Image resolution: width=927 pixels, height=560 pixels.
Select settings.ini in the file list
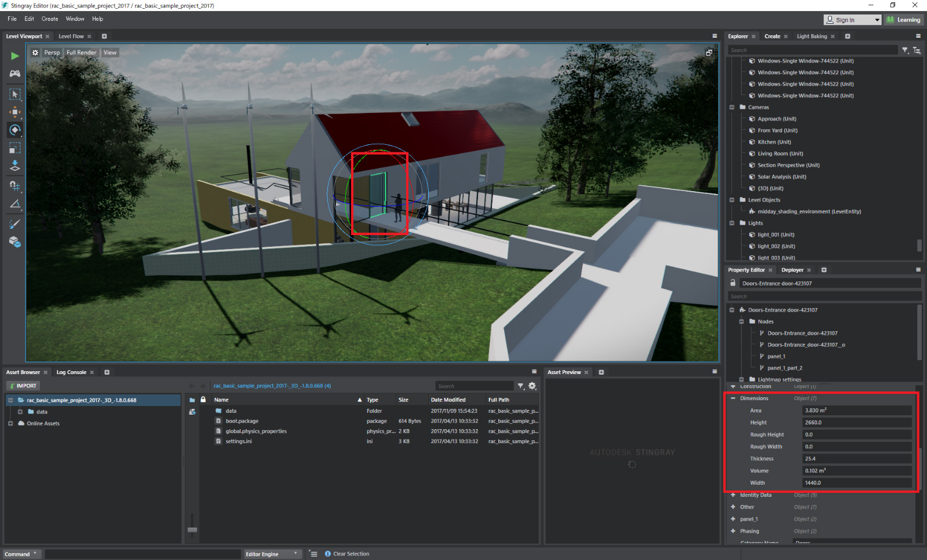[x=239, y=441]
